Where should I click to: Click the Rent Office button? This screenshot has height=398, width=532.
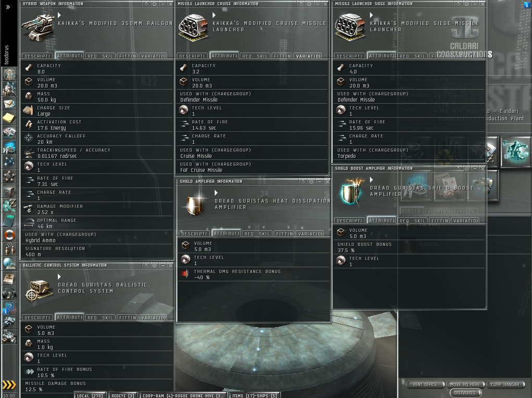[x=425, y=384]
